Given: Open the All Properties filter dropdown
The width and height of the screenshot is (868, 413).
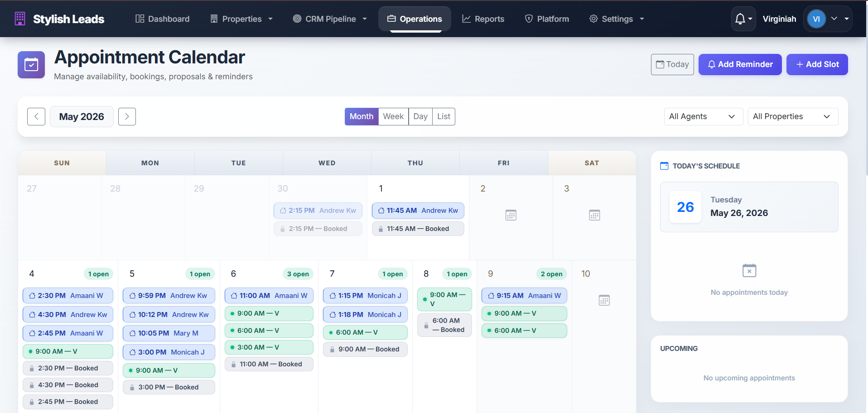Looking at the screenshot, I should (x=793, y=116).
